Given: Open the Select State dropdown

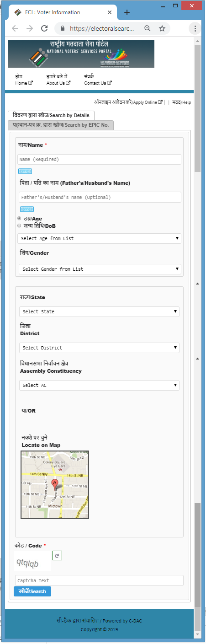Looking at the screenshot, I should point(99,311).
